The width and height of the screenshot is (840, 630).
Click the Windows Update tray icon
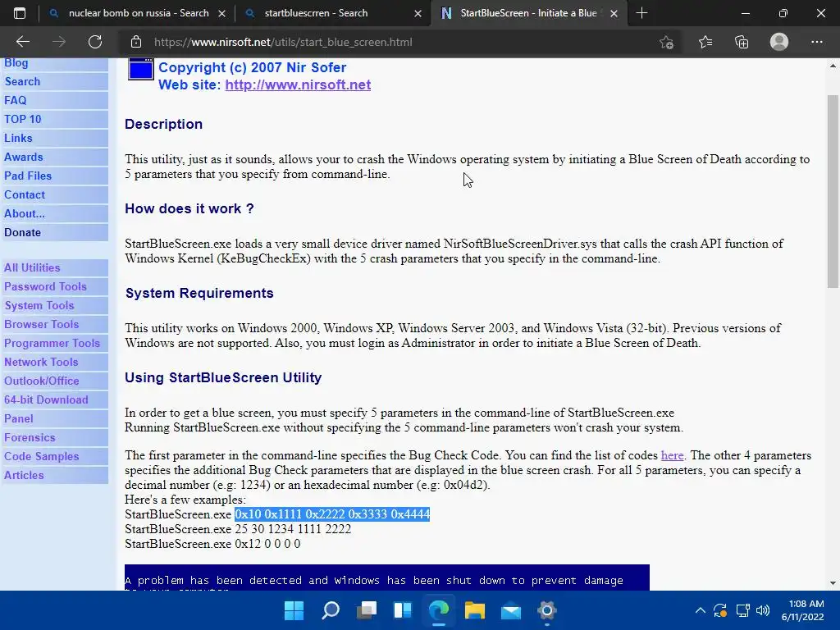coord(720,610)
